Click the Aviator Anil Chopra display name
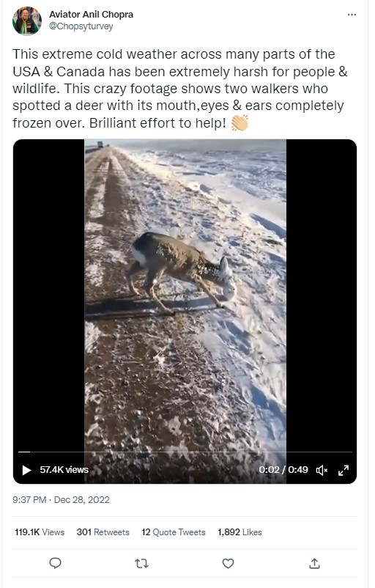Screen dimensions: 375x588 (x=91, y=15)
